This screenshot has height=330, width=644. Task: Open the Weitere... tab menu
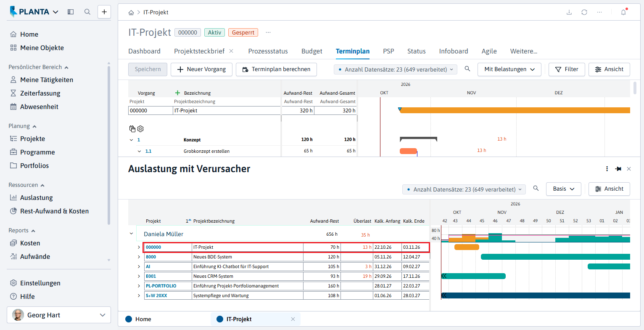pyautogui.click(x=524, y=51)
